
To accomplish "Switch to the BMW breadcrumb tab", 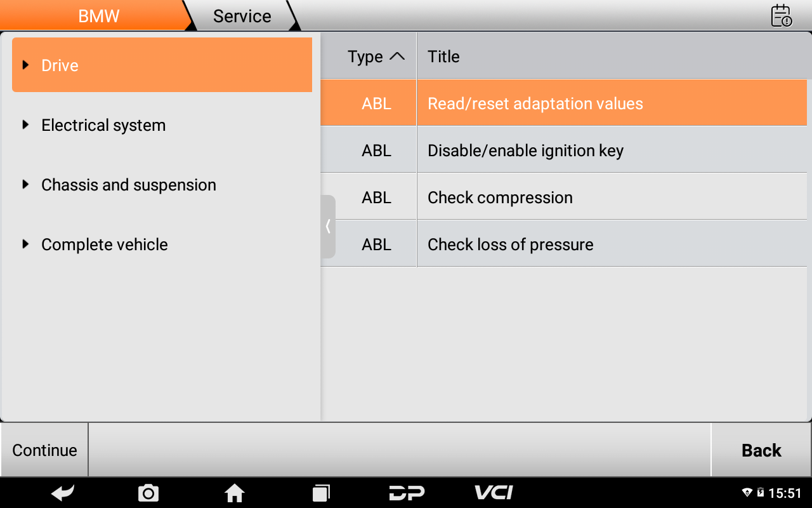I will click(x=98, y=16).
